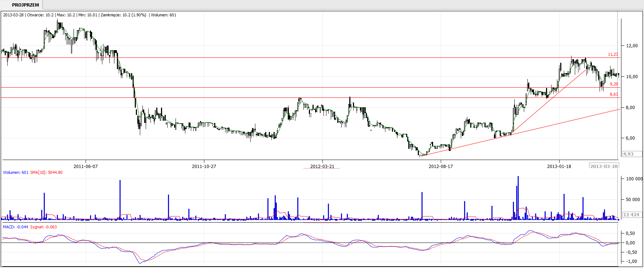Screen dimensions: 644x268
Task: Click the 8,00 price axis label
Action: [630, 107]
